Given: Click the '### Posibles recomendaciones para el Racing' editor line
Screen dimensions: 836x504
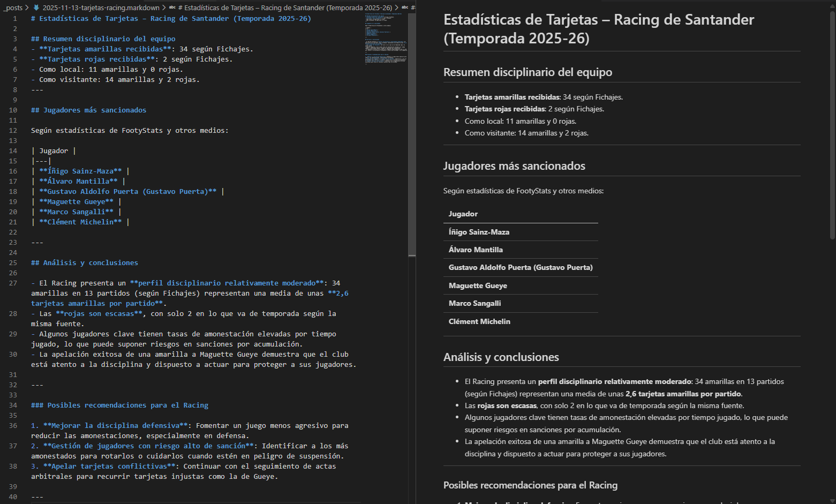Looking at the screenshot, I should [119, 405].
